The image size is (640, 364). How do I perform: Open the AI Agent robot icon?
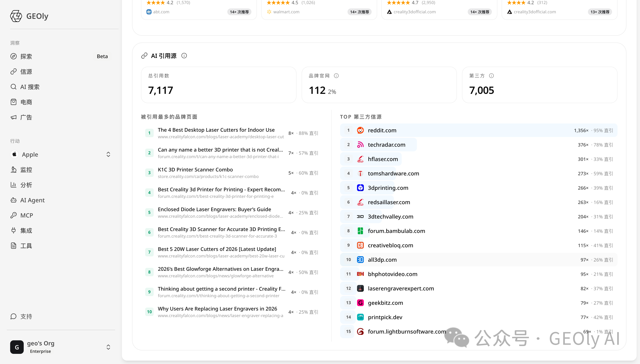[x=14, y=200]
